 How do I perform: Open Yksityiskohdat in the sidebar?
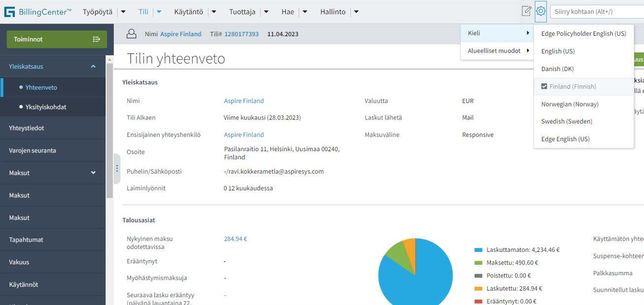46,107
